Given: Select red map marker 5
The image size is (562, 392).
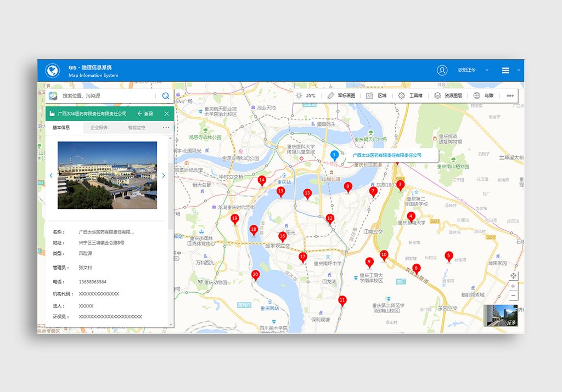Looking at the screenshot, I should coord(448,257).
